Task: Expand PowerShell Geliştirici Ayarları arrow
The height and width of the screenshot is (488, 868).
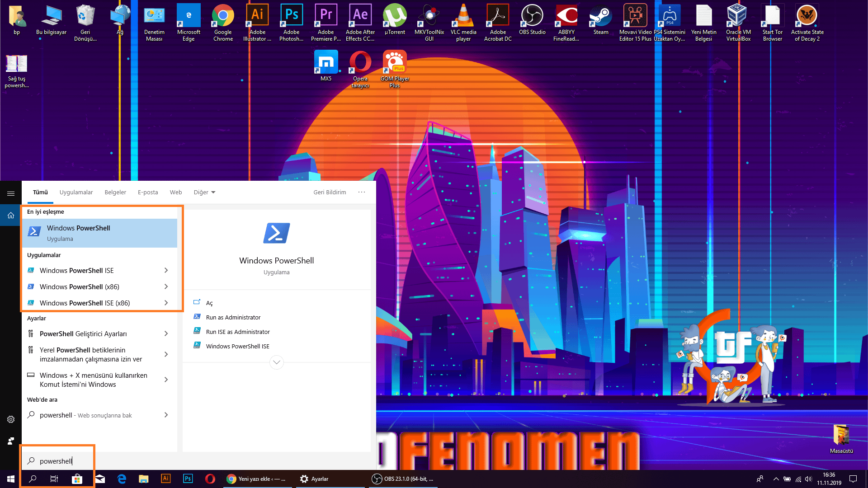Action: (166, 333)
